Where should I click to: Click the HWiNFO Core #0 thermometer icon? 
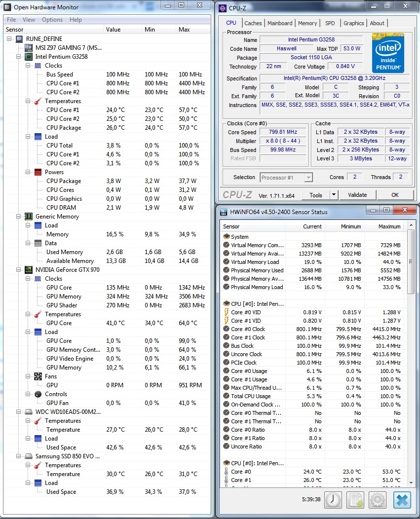click(x=227, y=471)
